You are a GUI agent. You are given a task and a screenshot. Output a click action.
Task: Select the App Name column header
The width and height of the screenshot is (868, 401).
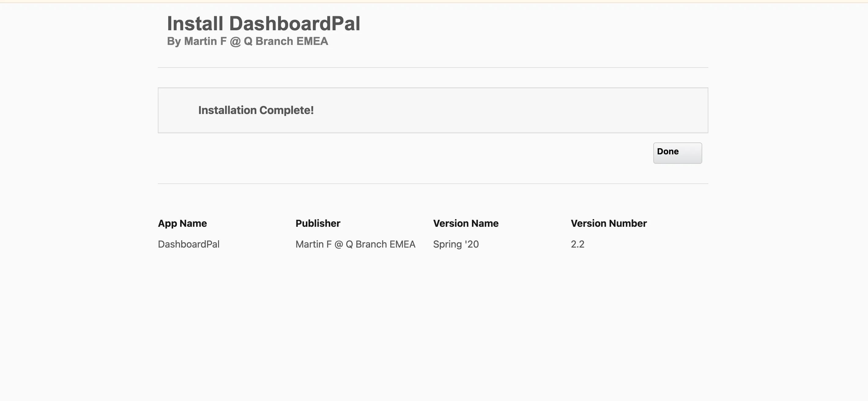click(x=182, y=223)
